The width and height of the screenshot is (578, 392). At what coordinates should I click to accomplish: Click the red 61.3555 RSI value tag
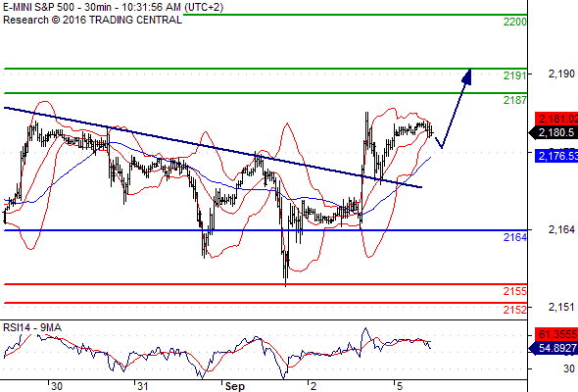point(556,334)
